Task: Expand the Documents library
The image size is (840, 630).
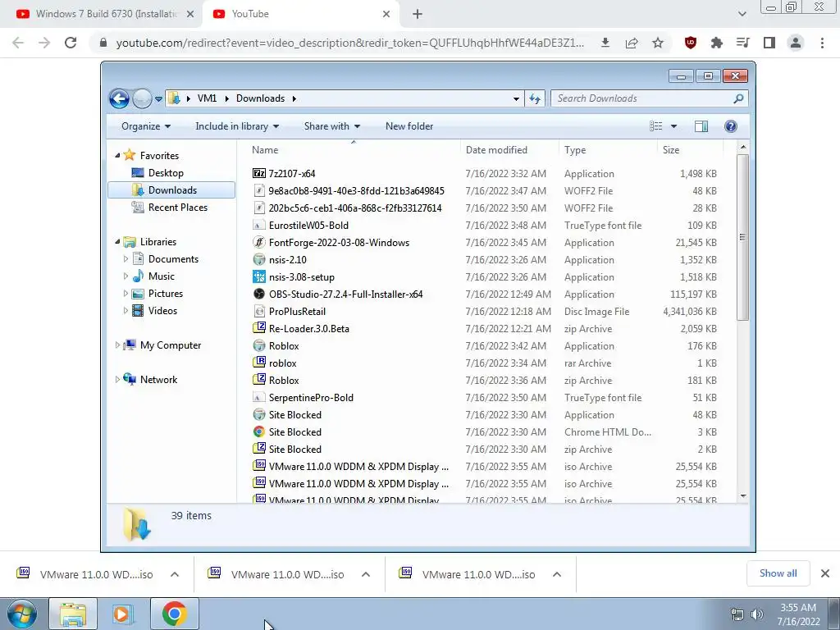Action: (126, 259)
